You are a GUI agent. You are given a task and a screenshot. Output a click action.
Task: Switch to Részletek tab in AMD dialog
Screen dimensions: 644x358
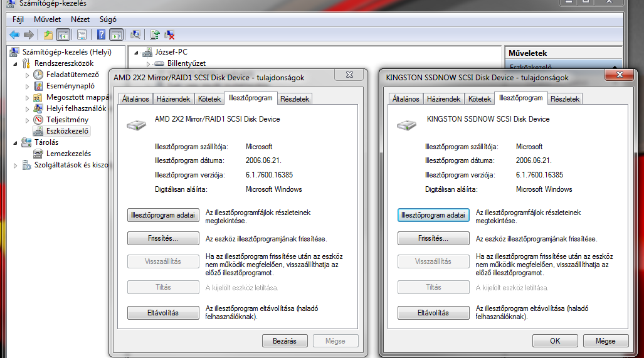tap(295, 99)
